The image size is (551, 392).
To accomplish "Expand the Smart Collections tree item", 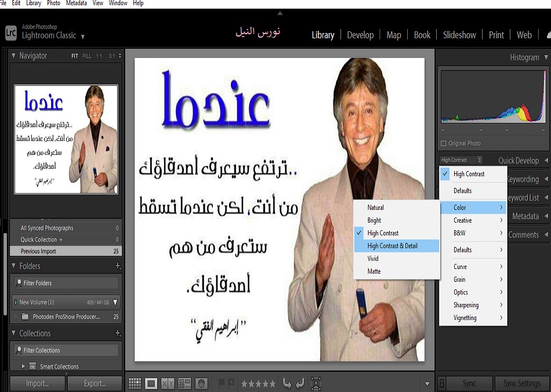I will [x=24, y=366].
